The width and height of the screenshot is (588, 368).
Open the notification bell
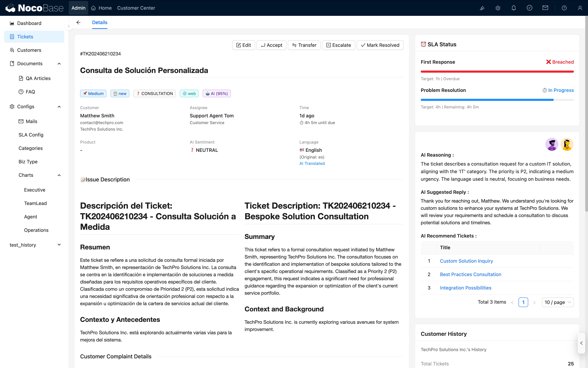[x=513, y=8]
